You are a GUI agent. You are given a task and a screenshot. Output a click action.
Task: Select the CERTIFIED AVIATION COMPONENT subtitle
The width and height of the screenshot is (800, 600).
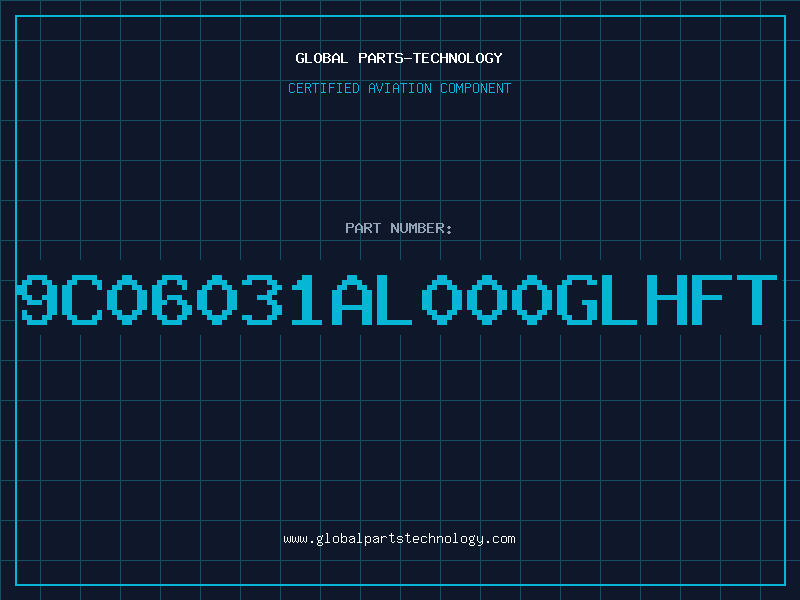click(x=399, y=88)
